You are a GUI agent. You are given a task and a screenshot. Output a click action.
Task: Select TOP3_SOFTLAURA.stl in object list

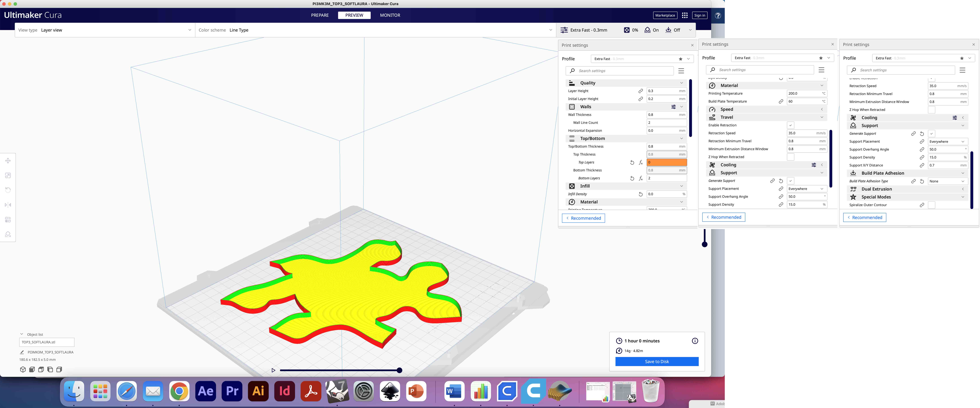coord(47,342)
